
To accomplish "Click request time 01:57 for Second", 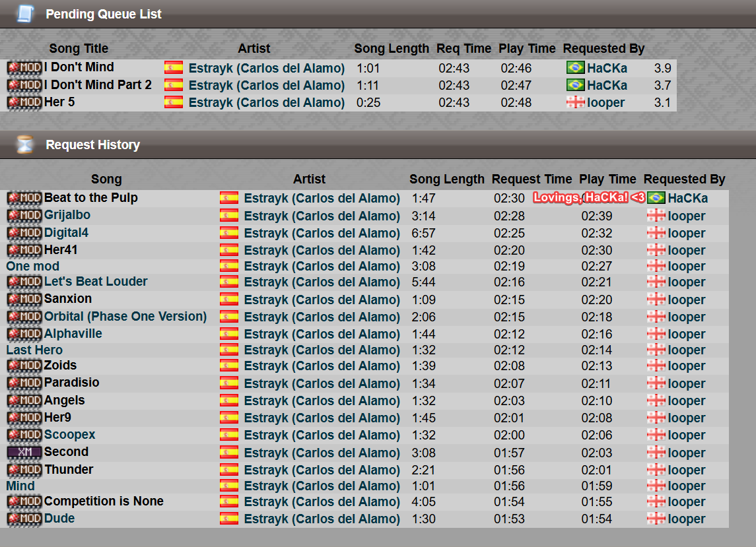I will pyautogui.click(x=509, y=453).
